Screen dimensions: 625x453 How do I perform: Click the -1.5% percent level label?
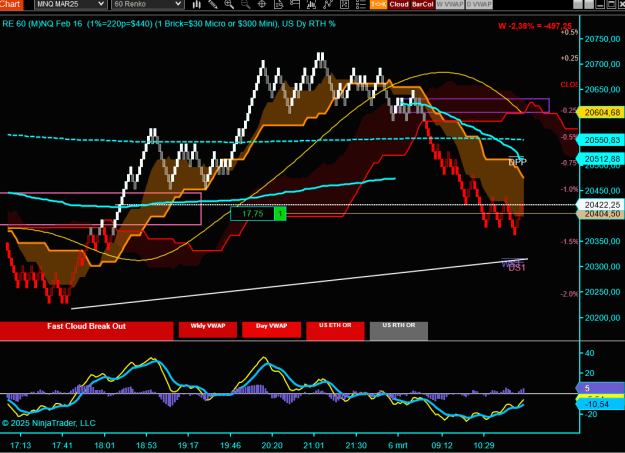click(x=569, y=242)
